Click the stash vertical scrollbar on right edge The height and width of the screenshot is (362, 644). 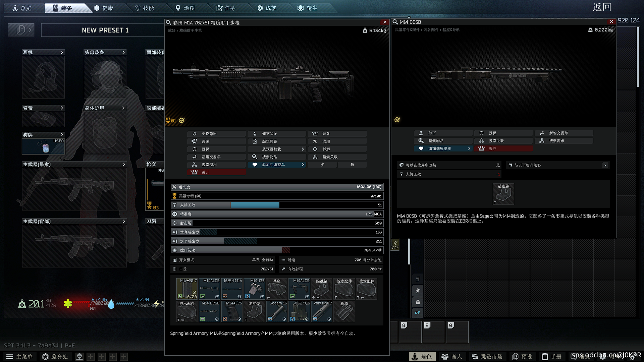tap(638, 57)
